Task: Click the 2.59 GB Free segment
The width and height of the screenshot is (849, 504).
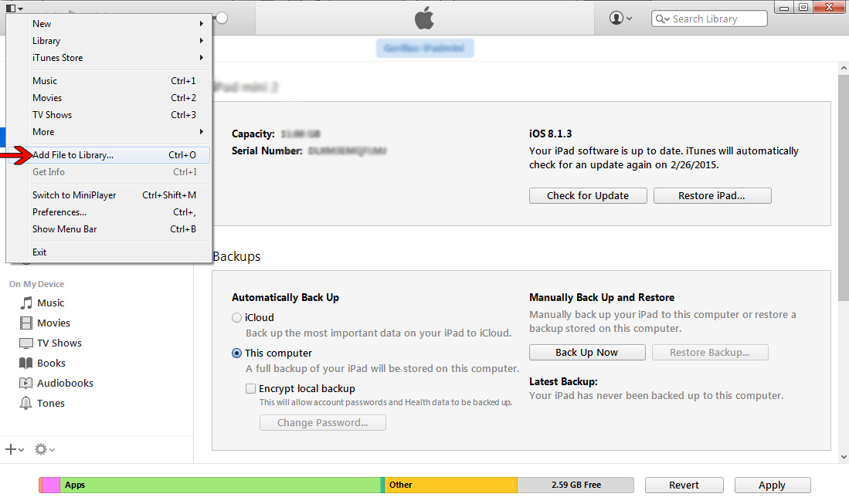Action: 576,485
